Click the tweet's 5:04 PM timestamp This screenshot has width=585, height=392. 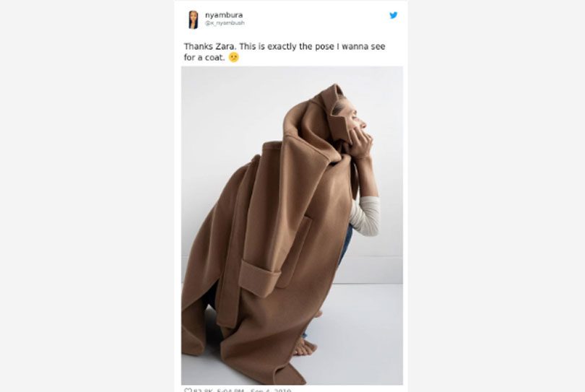[230, 391]
